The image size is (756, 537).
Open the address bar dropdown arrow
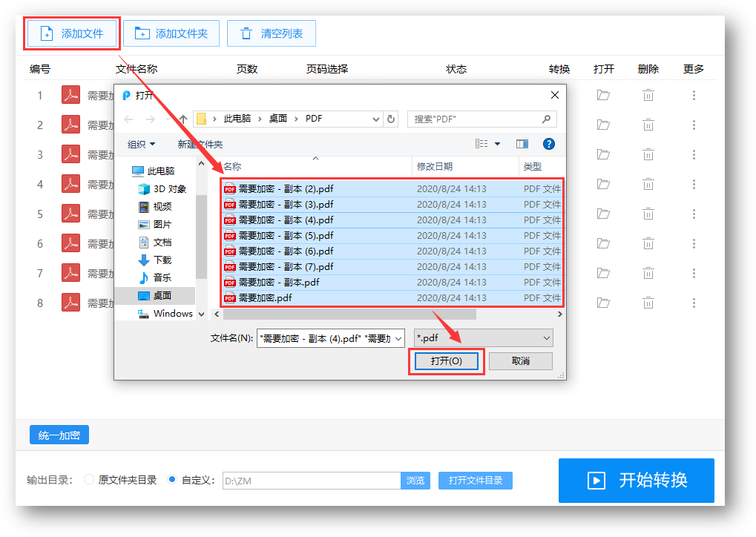(x=376, y=119)
